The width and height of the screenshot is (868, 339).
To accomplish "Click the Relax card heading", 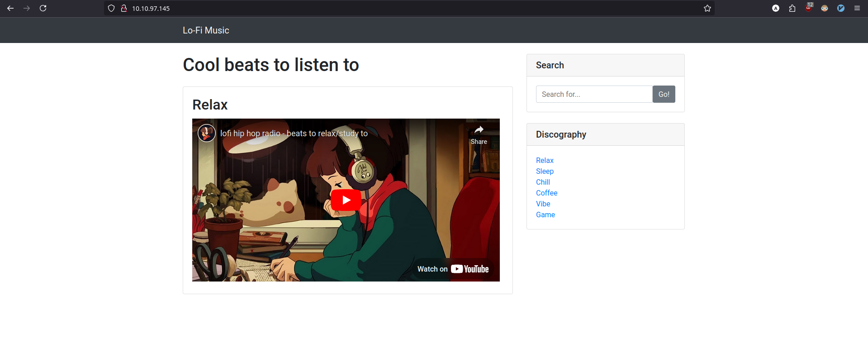I will (x=210, y=105).
